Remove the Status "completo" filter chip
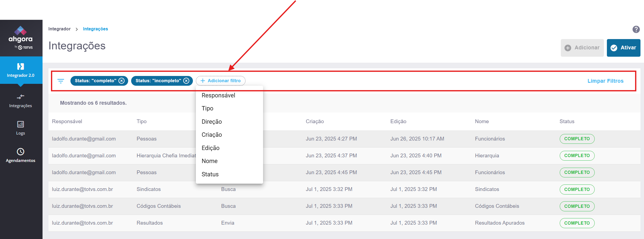 [x=122, y=81]
